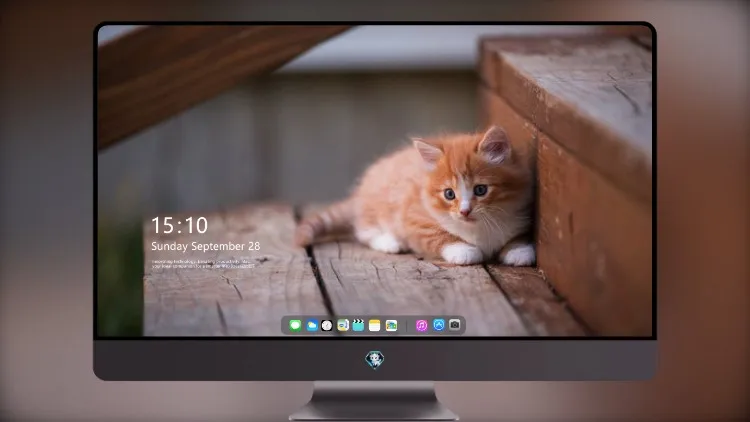Launch the Camera app from the dock
The height and width of the screenshot is (422, 750).
point(455,325)
